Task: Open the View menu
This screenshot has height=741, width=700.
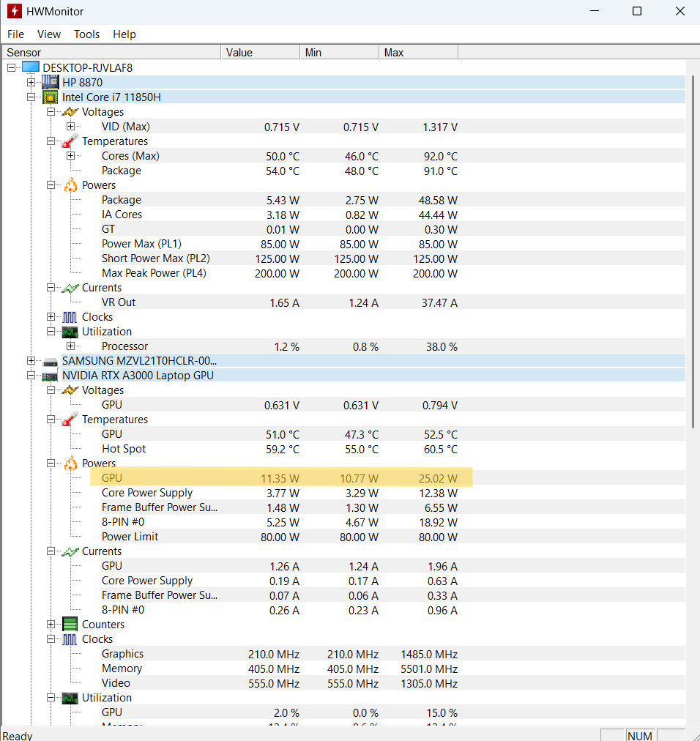Action: tap(48, 34)
